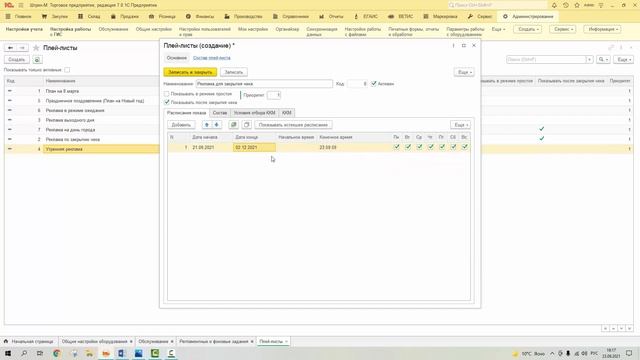Launch Chrome from the taskbar

(57, 353)
